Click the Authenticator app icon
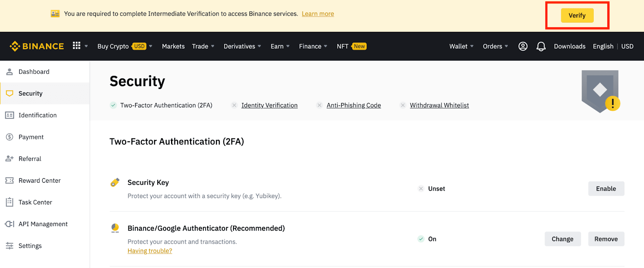The width and height of the screenshot is (644, 268). 115,228
